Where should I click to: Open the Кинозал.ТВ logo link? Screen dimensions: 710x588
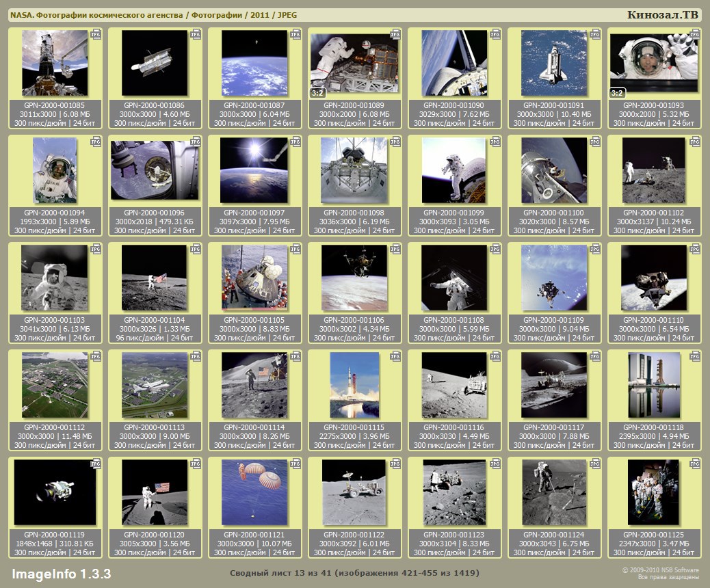[x=663, y=15]
